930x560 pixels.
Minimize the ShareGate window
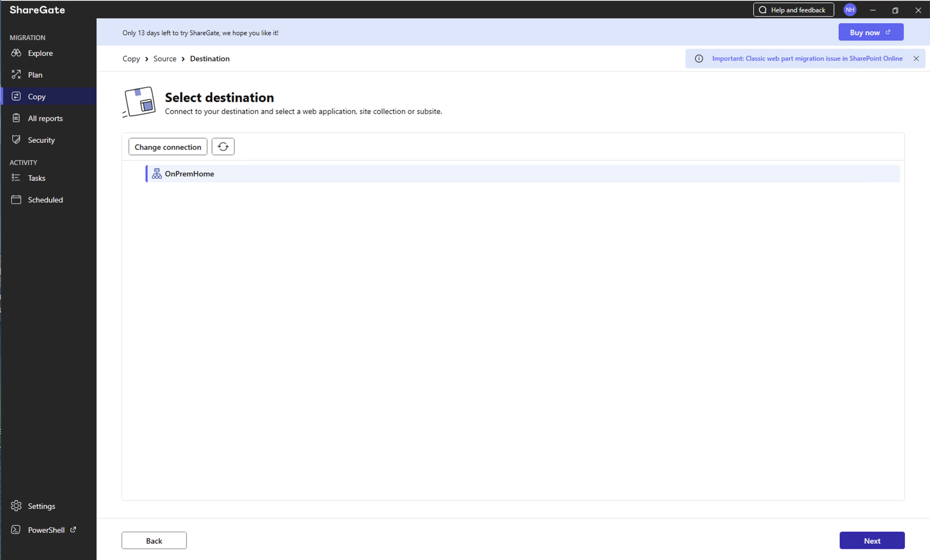pos(873,10)
